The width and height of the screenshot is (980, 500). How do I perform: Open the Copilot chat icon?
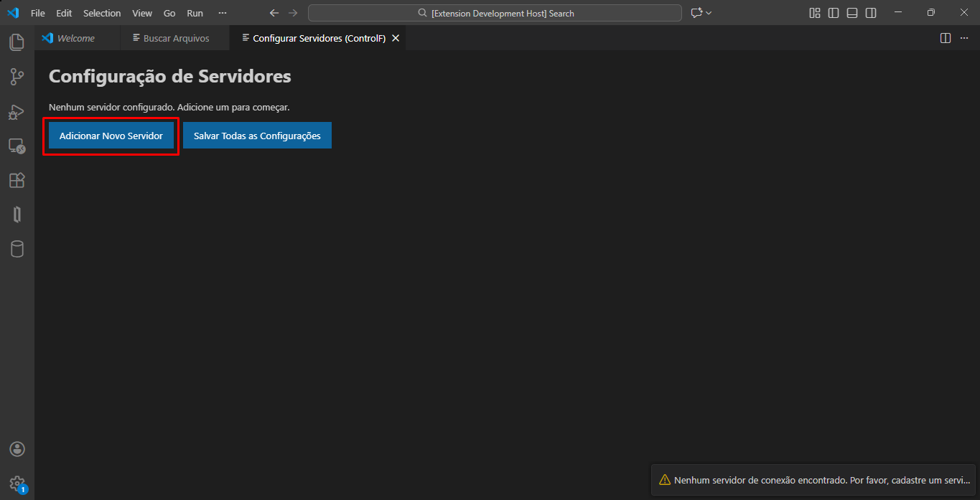click(x=696, y=13)
